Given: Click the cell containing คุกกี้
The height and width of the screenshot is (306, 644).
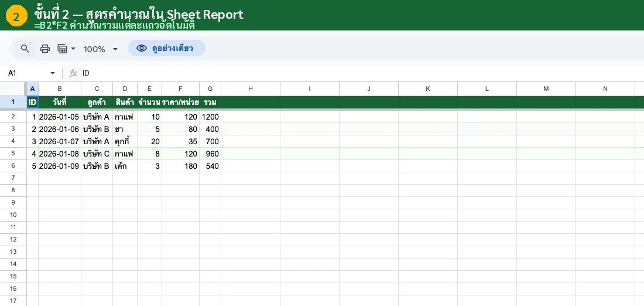Looking at the screenshot, I should (x=124, y=141).
